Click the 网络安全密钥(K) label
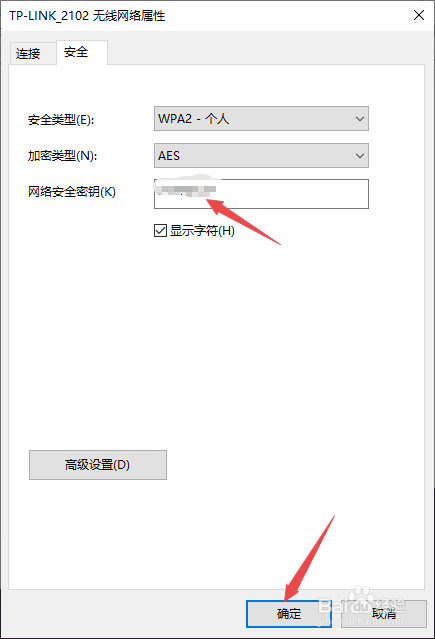Image resolution: width=435 pixels, height=639 pixels. [x=72, y=192]
